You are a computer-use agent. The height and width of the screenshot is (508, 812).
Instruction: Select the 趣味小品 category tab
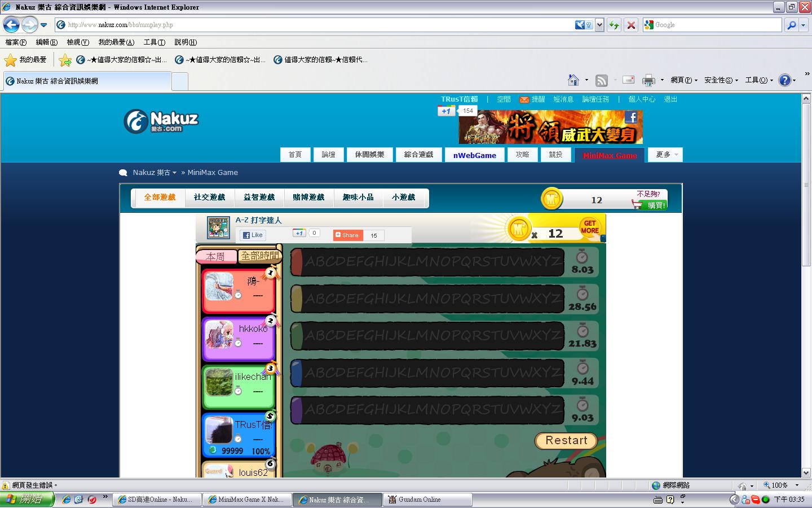coord(359,198)
